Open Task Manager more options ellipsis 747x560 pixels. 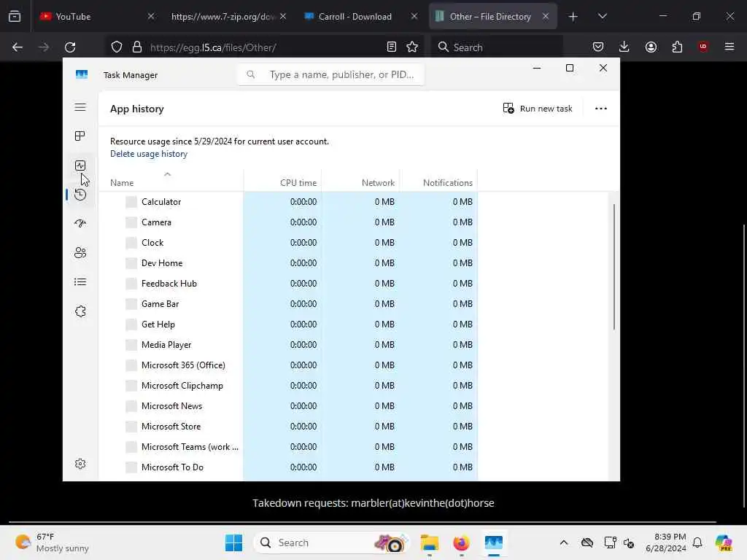pyautogui.click(x=601, y=109)
